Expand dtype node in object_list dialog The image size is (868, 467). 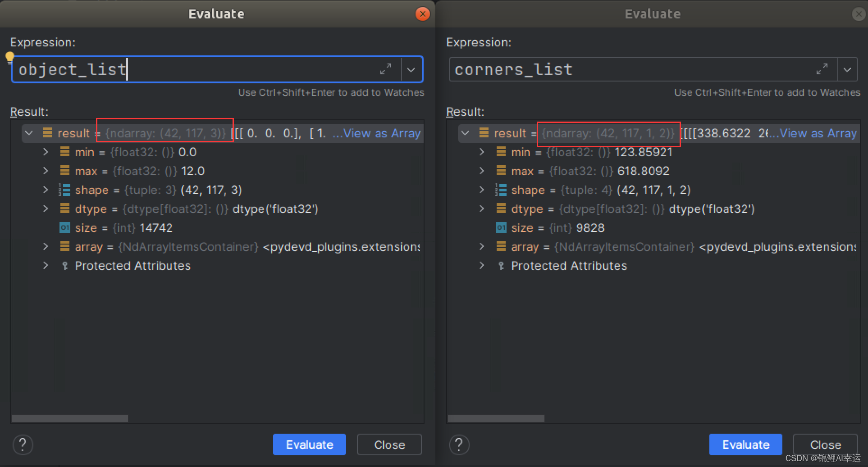click(46, 209)
